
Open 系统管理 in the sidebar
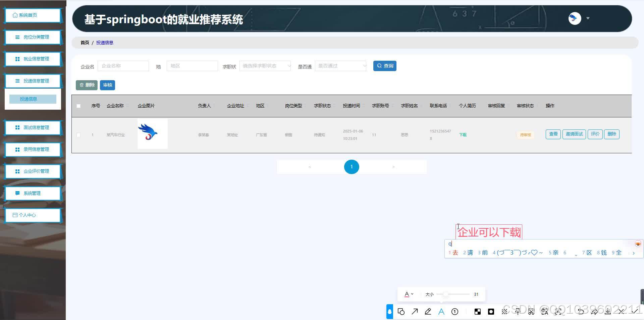click(33, 193)
